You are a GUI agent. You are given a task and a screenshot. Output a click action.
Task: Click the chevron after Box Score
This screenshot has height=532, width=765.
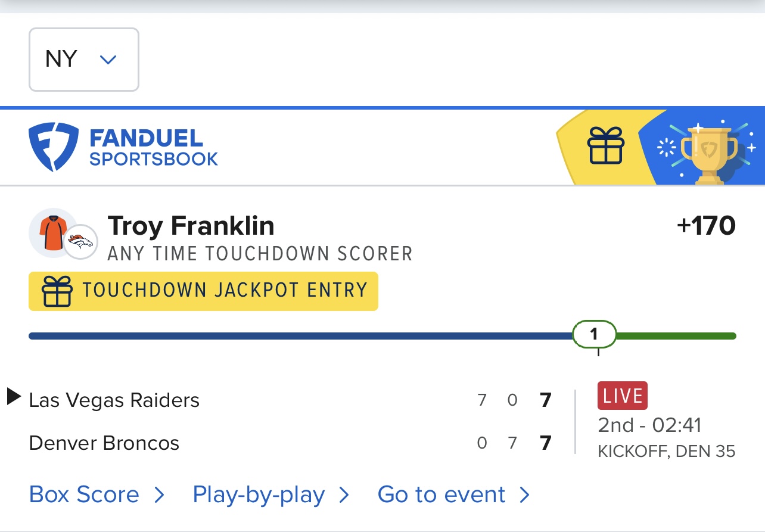point(158,495)
